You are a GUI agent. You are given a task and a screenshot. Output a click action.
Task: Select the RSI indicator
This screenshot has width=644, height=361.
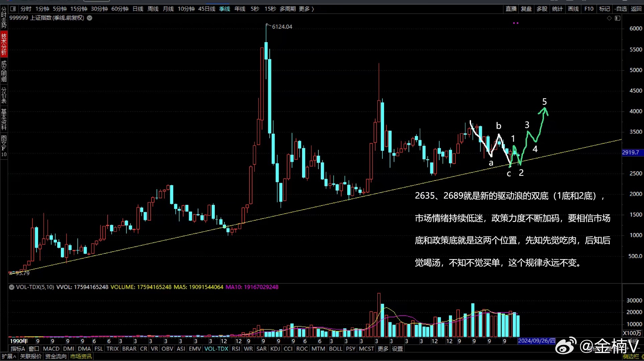tap(236, 349)
